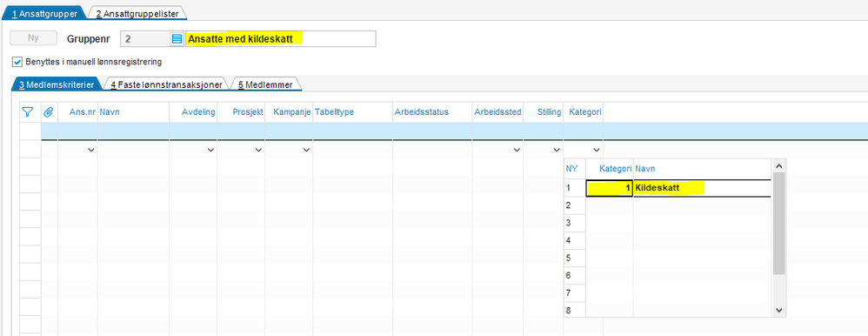Image resolution: width=868 pixels, height=336 pixels.
Task: Open the Medlemskriterier tab
Action: [x=57, y=84]
